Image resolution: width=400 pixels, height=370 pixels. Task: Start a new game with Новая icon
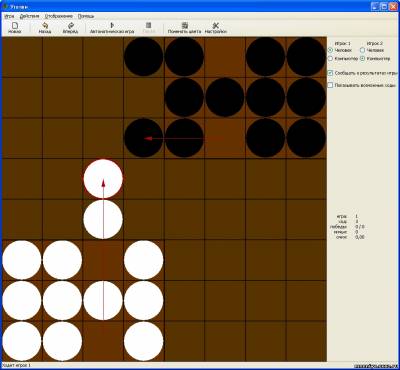click(x=15, y=28)
